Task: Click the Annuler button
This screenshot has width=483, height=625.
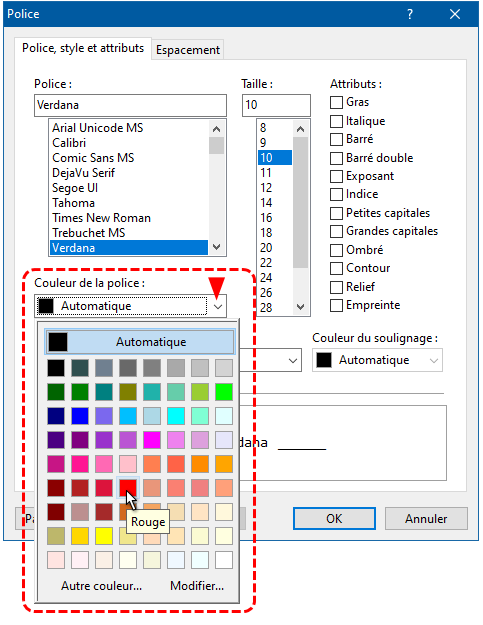Action: (x=426, y=519)
